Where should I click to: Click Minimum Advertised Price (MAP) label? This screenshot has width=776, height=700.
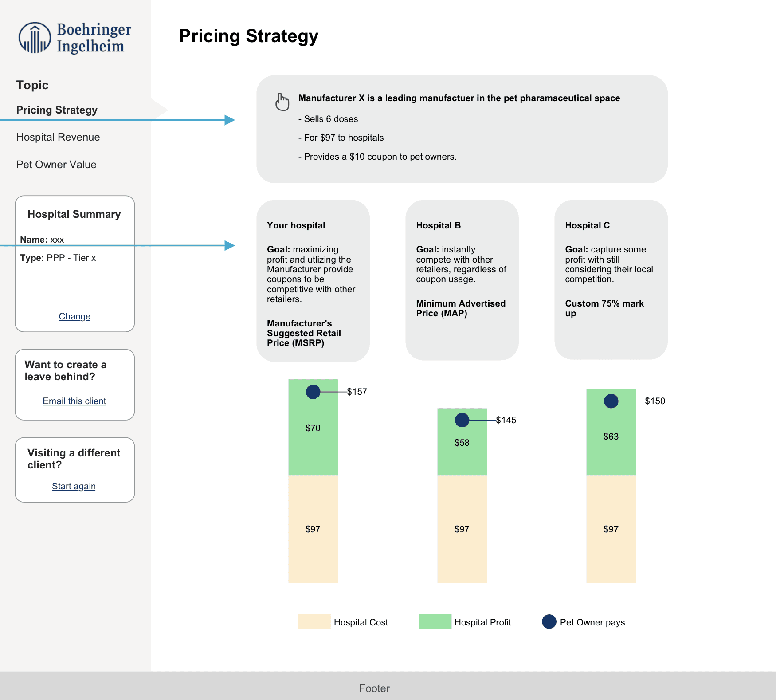[461, 308]
